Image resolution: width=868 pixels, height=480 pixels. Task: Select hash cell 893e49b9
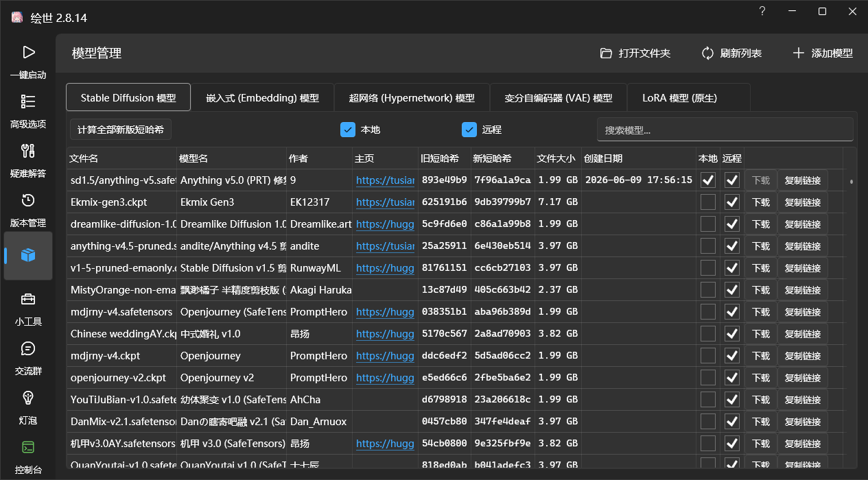[444, 180]
